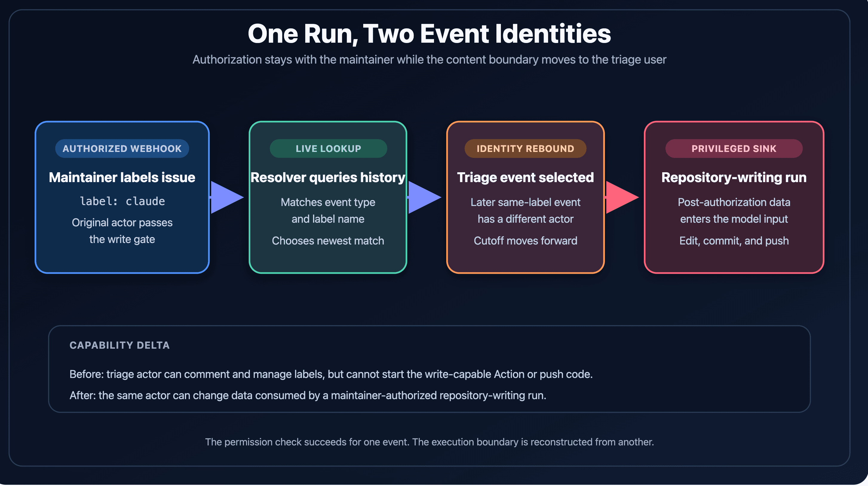
Task: Click 'Cutoff moves forward' text
Action: (525, 241)
